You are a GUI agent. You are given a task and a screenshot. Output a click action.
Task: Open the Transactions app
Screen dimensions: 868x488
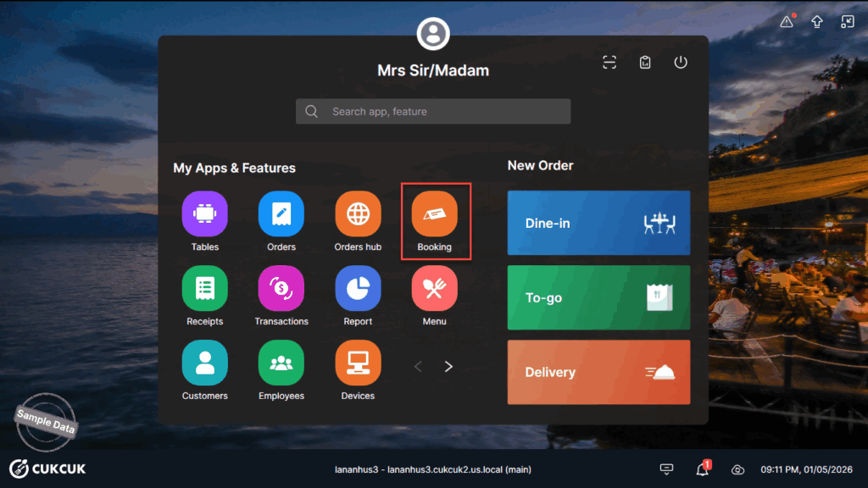(x=281, y=289)
